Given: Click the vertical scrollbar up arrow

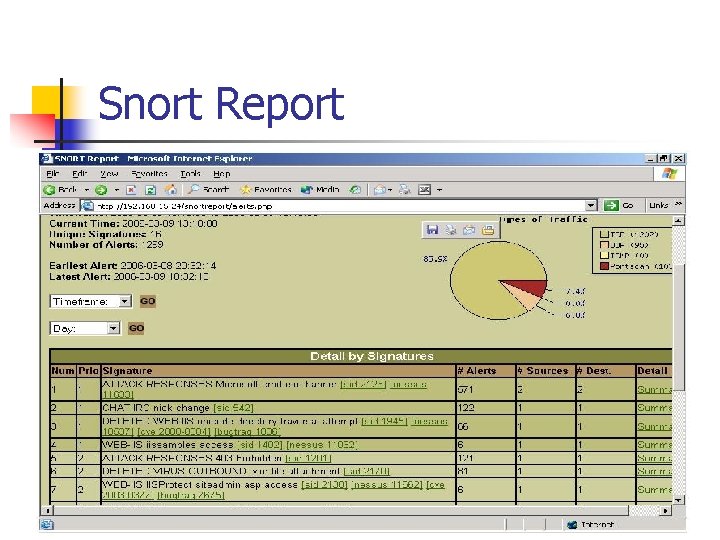Looking at the screenshot, I should click(x=679, y=221).
